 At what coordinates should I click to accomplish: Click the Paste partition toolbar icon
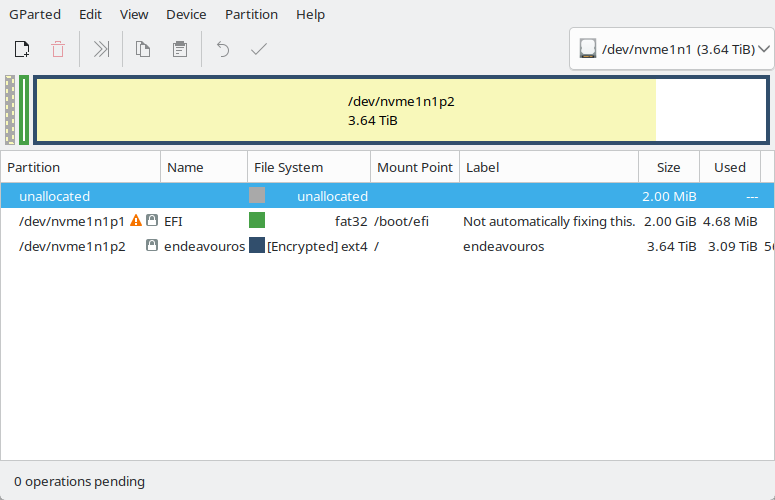(x=180, y=49)
